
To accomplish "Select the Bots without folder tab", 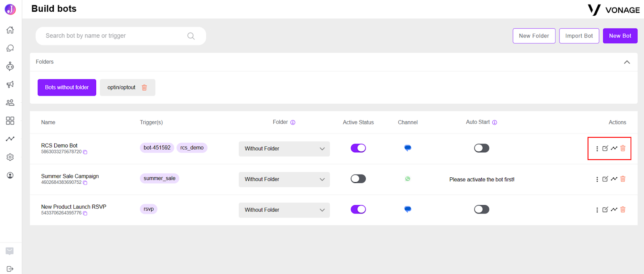I will 67,87.
